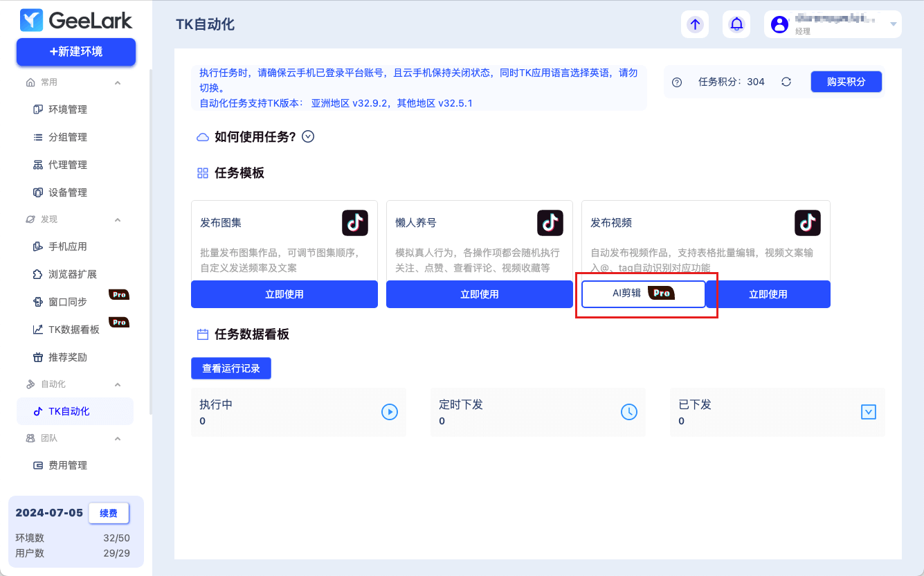The width and height of the screenshot is (924, 576).
Task: Click the TikTok icon on 懒人养号 card
Action: [550, 223]
